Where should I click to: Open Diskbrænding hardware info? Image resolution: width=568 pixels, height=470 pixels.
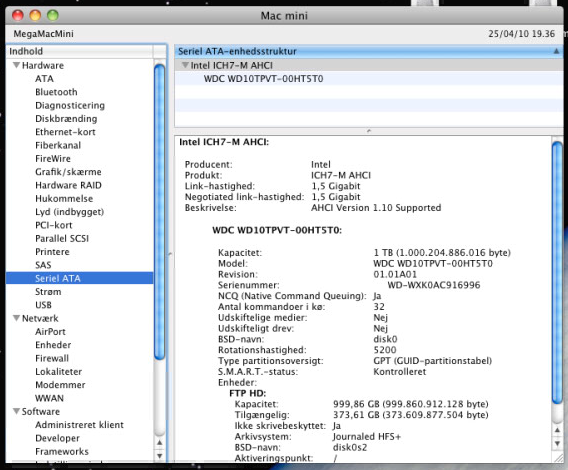pos(66,119)
